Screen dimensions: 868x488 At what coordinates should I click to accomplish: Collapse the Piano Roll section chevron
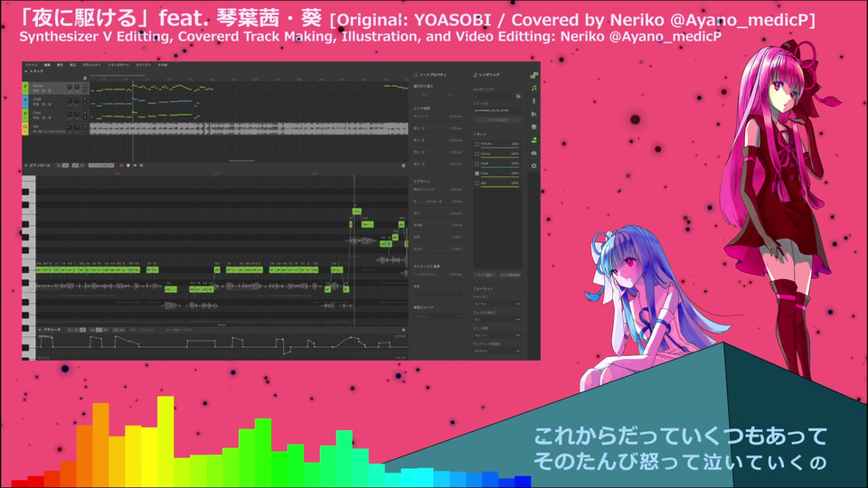tap(26, 165)
